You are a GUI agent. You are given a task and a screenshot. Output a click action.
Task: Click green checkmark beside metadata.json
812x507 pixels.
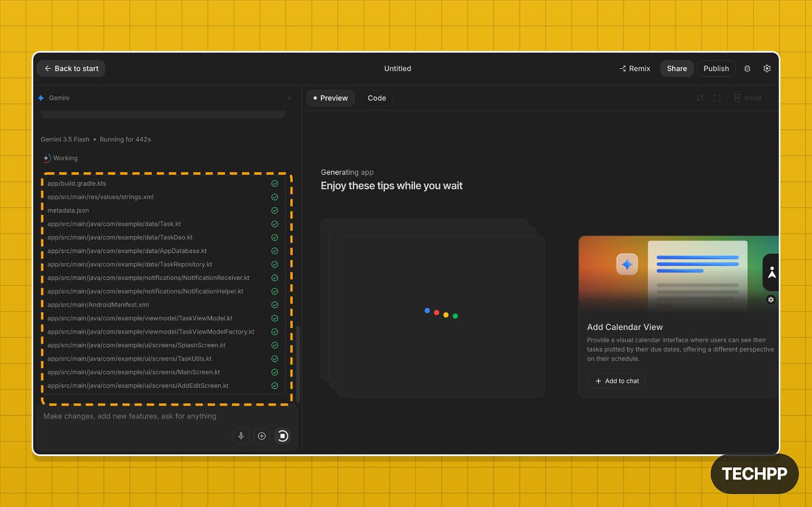click(x=274, y=210)
